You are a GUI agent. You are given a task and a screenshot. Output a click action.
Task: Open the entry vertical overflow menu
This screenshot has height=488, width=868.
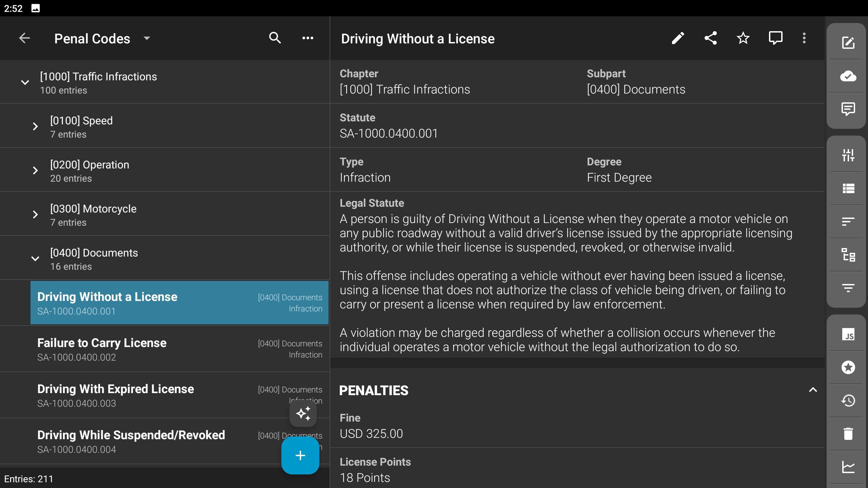tap(804, 38)
